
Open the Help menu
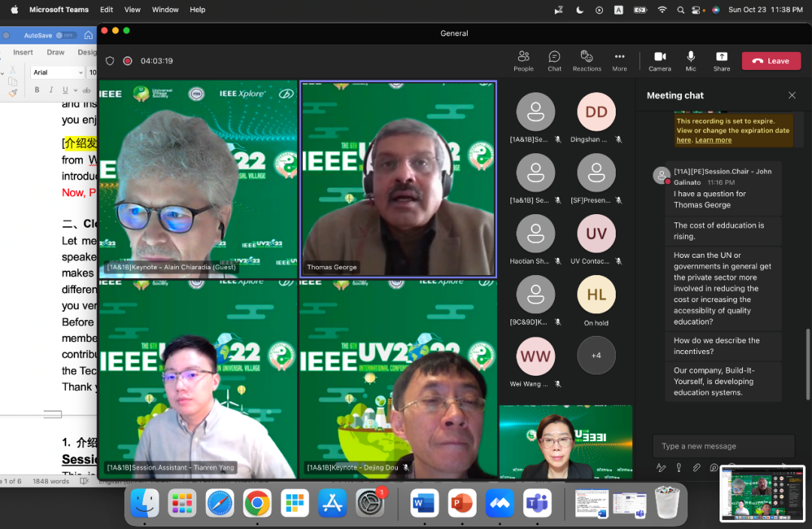pyautogui.click(x=197, y=9)
